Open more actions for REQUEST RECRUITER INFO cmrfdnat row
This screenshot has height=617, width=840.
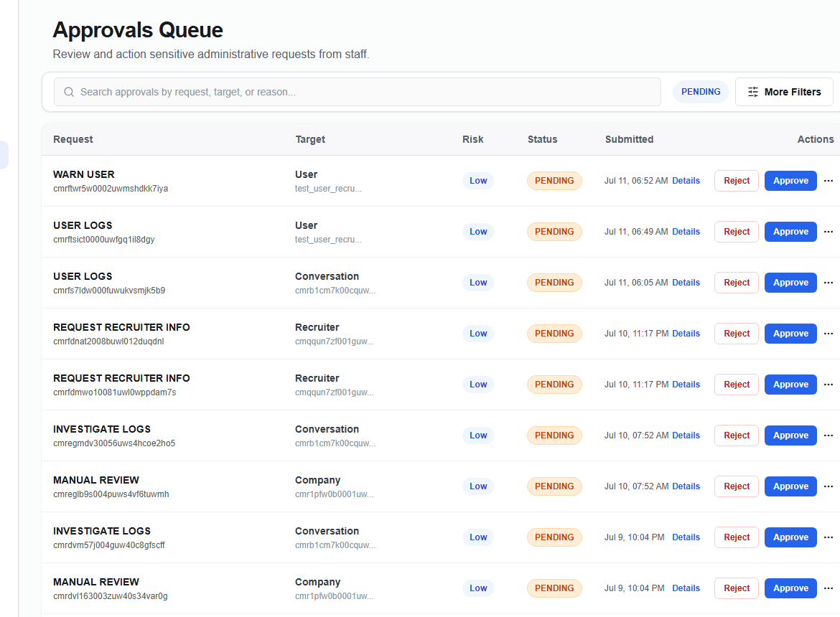pyautogui.click(x=829, y=334)
